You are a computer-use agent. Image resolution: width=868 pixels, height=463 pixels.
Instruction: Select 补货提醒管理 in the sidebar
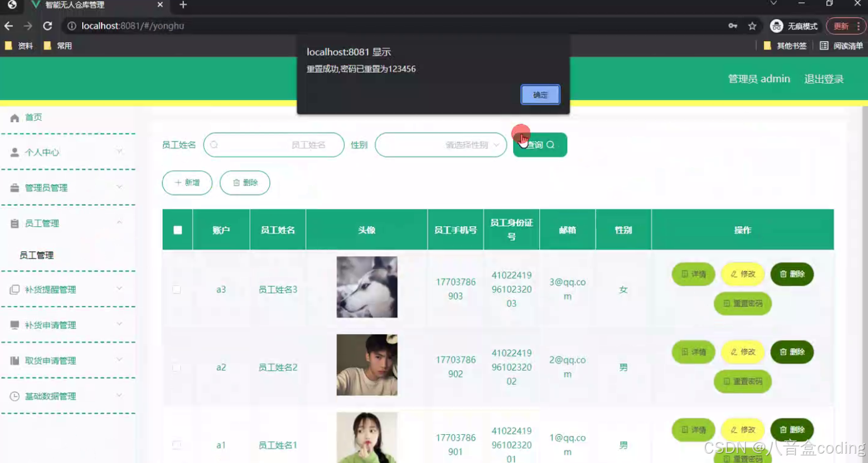[x=51, y=290]
